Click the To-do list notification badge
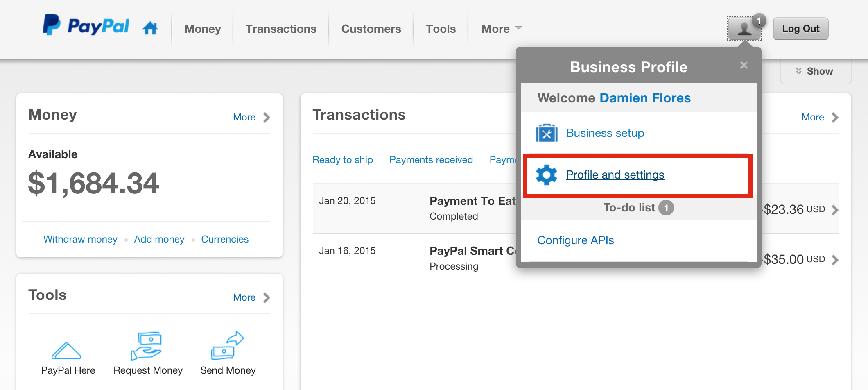 click(666, 208)
